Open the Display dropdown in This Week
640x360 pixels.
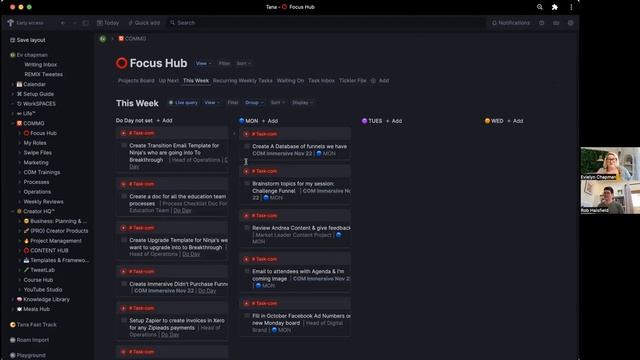(302, 103)
